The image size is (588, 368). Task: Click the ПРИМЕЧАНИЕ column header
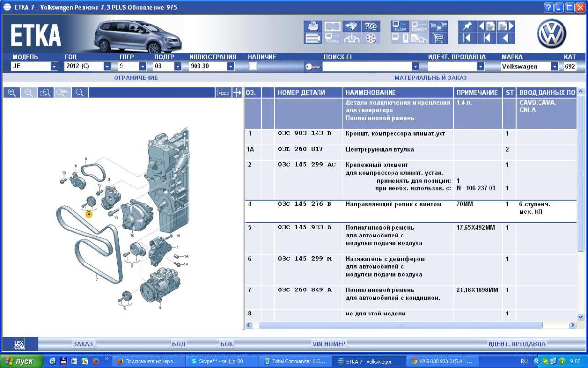pos(477,92)
